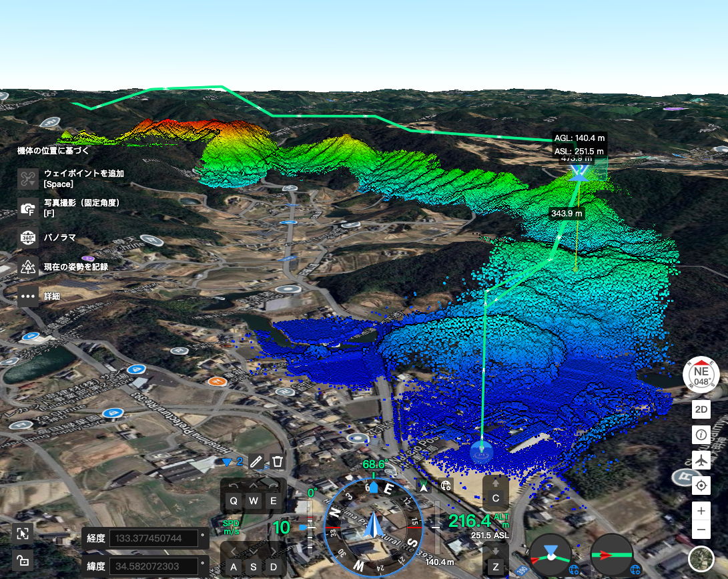Zoom out with the minus button
The height and width of the screenshot is (579, 728).
[x=701, y=530]
